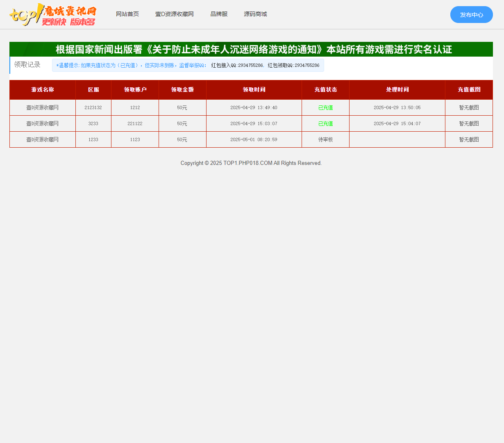Click processing time 2025-04-29 15:04:07
This screenshot has width=504, height=443.
click(397, 123)
